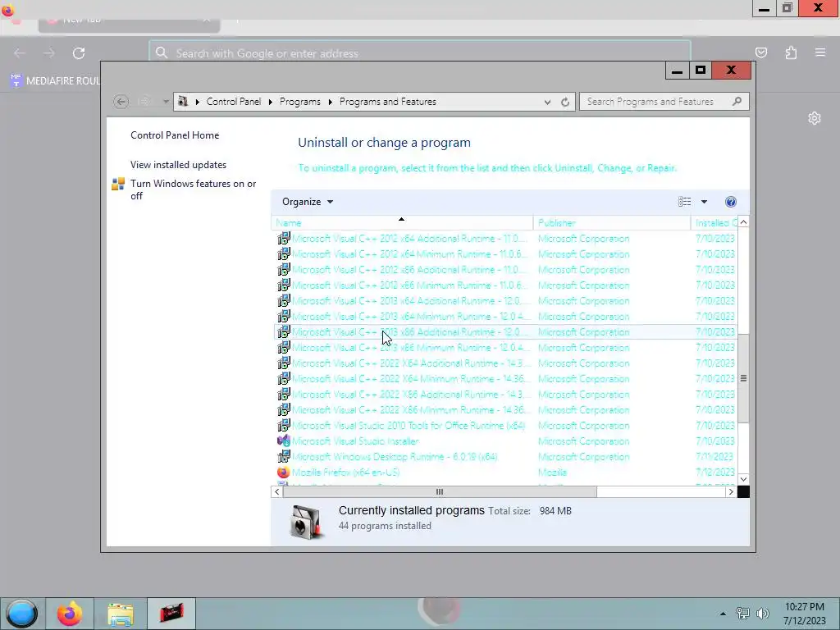Screen dimensions: 840x630
Task: Click the Windows Desktop Runtime entry icon
Action: 283,457
